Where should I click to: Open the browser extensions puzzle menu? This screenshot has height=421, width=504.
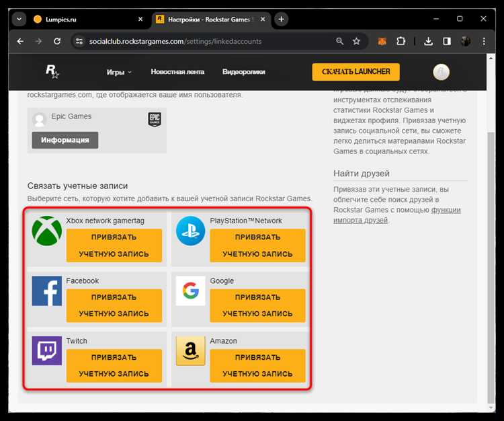(x=401, y=41)
